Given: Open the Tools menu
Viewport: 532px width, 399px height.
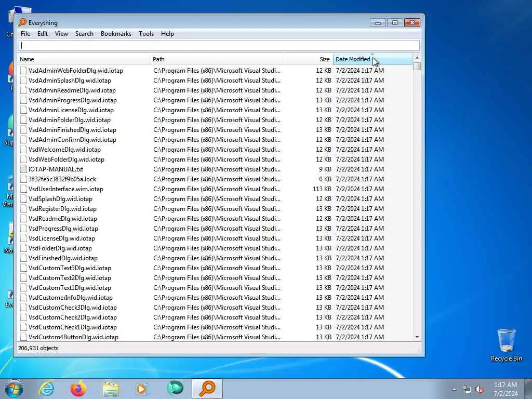Looking at the screenshot, I should tap(146, 34).
